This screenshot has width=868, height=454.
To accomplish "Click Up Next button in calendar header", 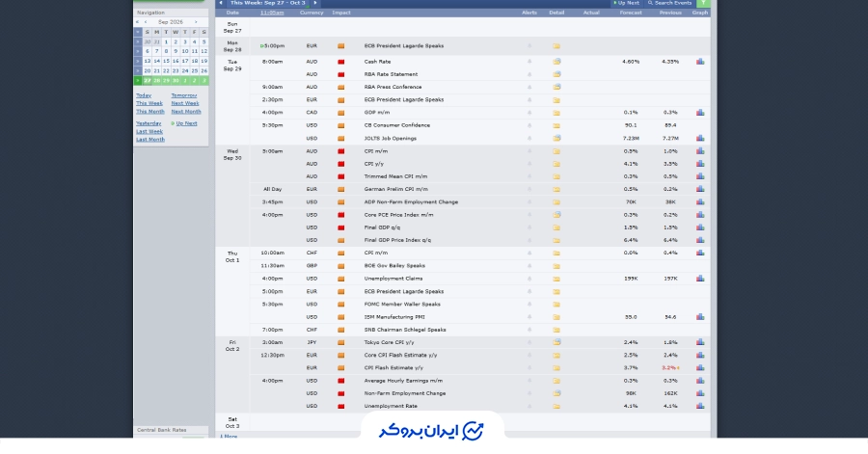I will [626, 3].
